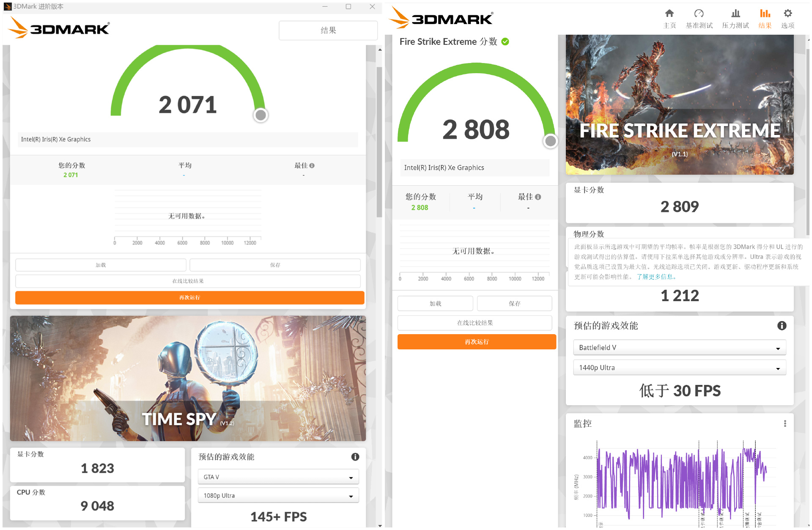Expand the 1440p Ultra resolution dropdown
This screenshot has width=812, height=530.
pyautogui.click(x=679, y=368)
